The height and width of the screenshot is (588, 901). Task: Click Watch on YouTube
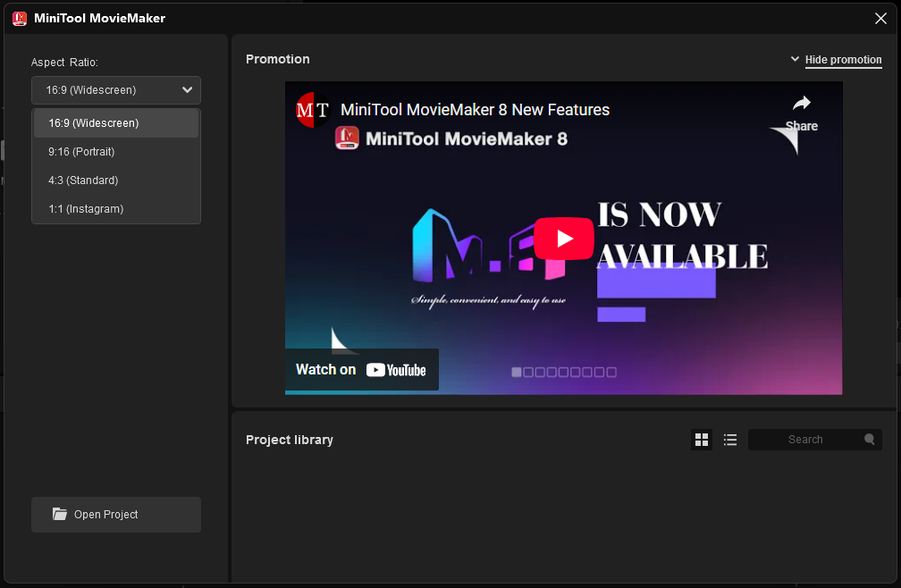(361, 370)
